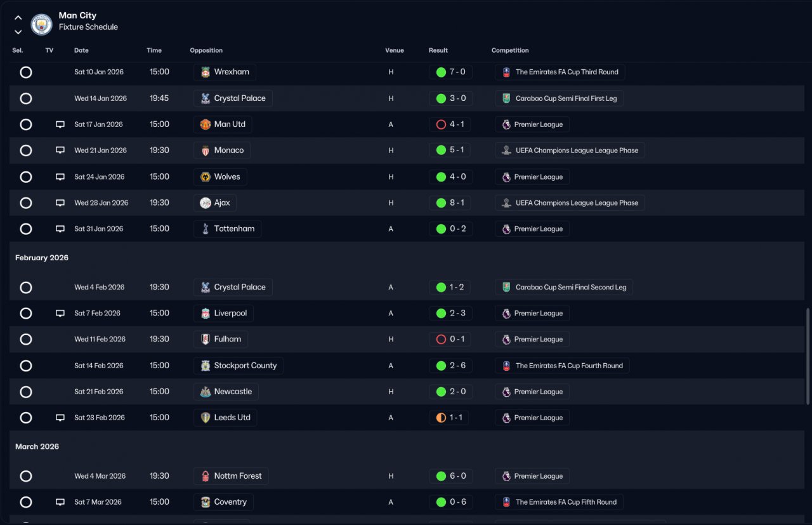Click TV icon for Ajax match

[x=60, y=203]
